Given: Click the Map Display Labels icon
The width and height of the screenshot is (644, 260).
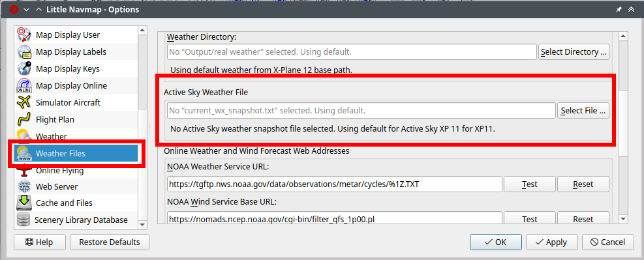Looking at the screenshot, I should tap(24, 51).
